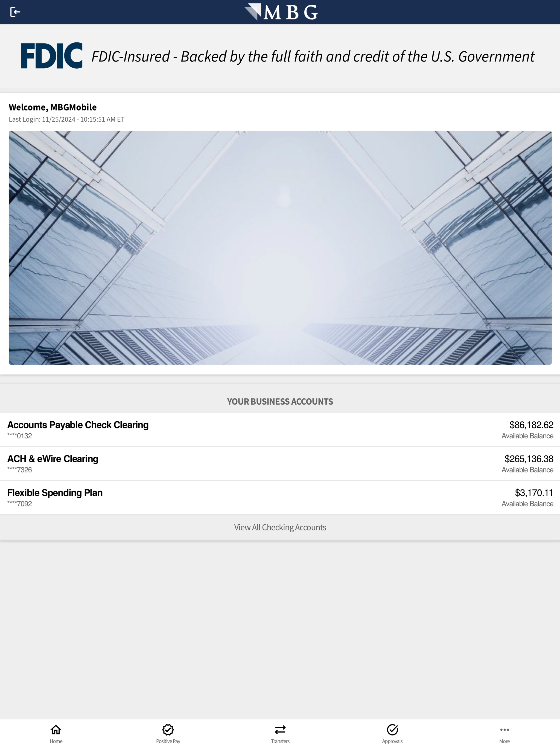The image size is (560, 747).
Task: Tap the $86,182.62 balance
Action: [x=531, y=425]
